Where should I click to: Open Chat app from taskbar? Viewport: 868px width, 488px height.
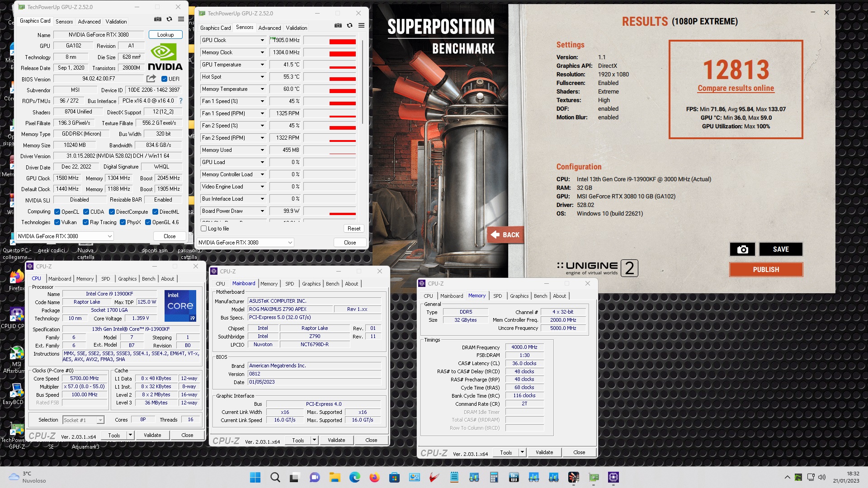click(x=315, y=477)
